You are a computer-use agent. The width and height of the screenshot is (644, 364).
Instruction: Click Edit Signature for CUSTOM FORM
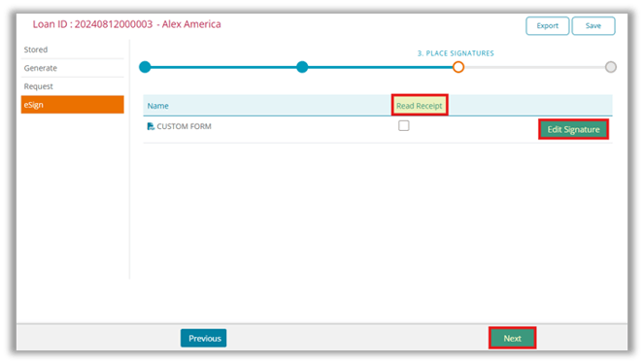point(573,130)
